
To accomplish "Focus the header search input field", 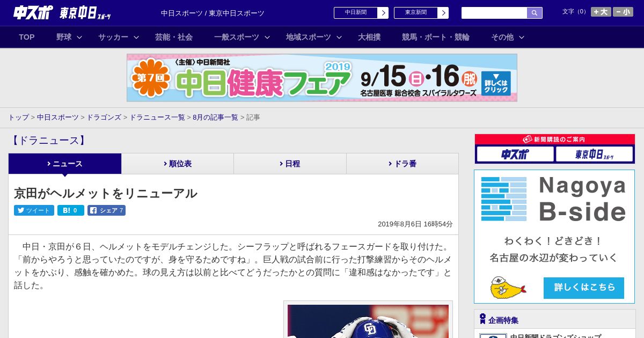I will [494, 13].
